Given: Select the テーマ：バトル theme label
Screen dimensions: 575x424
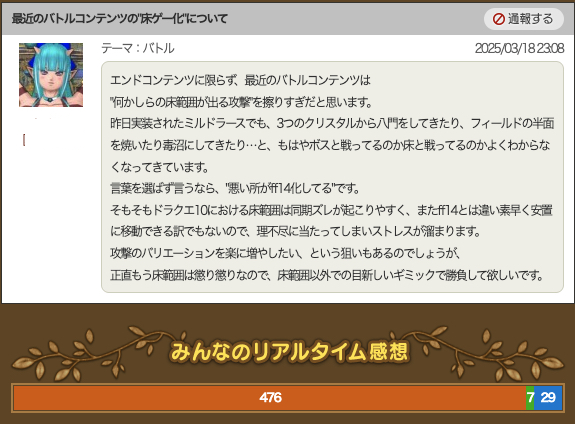Looking at the screenshot, I should click(x=138, y=48).
